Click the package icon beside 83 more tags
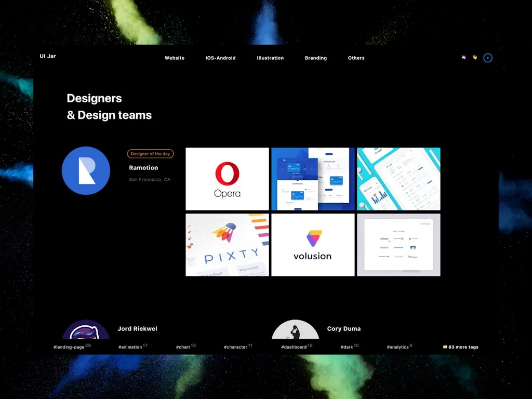This screenshot has width=532, height=399. coord(445,347)
